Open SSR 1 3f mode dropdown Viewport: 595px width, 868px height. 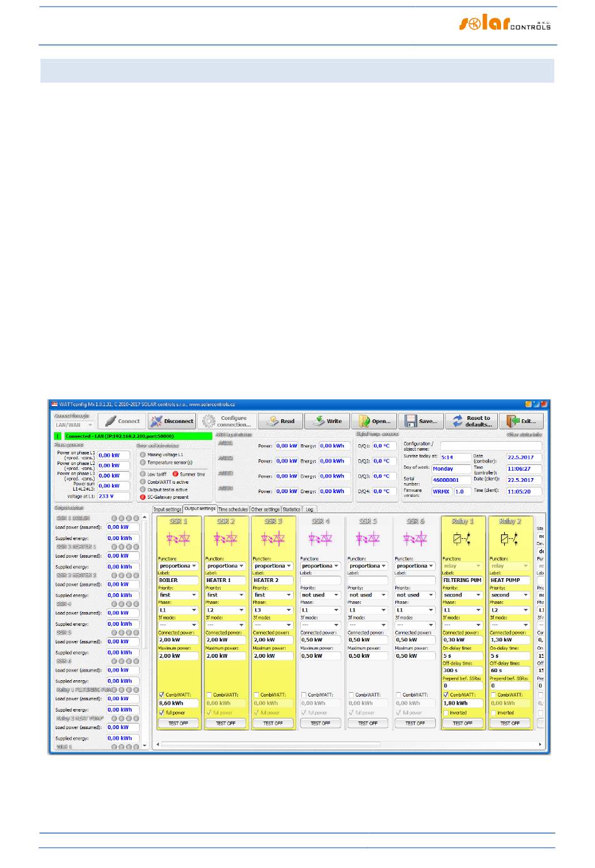(178, 625)
